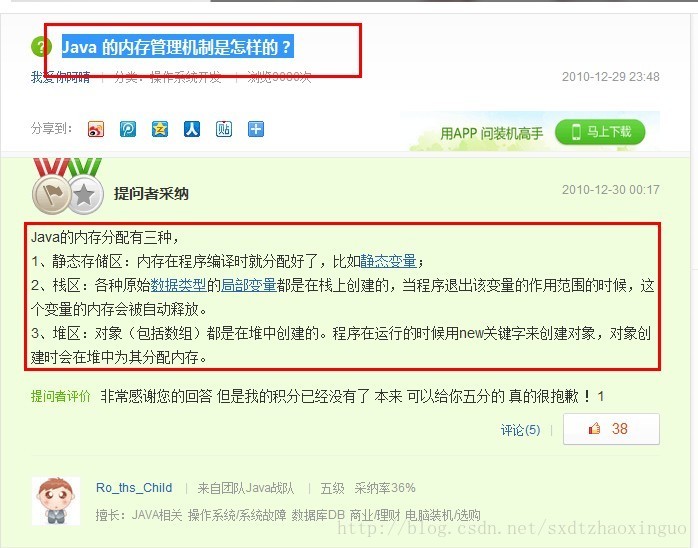Click the silver star medal badge

[85, 195]
